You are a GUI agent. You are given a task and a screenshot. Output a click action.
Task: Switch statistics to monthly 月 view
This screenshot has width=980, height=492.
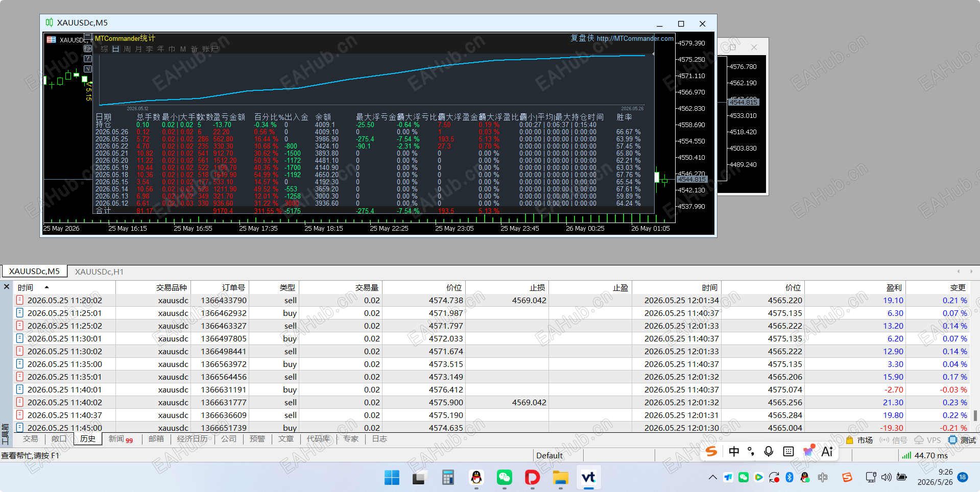point(138,49)
